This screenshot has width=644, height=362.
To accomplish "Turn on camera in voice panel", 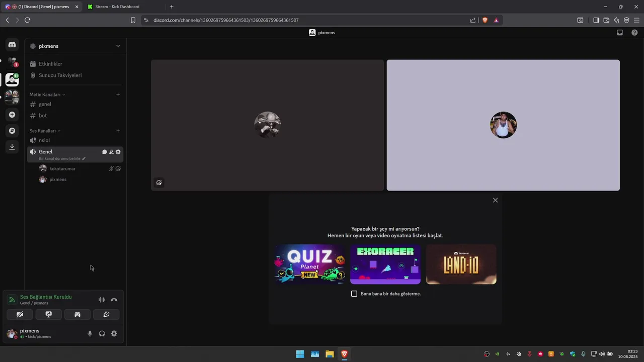I will 20,314.
